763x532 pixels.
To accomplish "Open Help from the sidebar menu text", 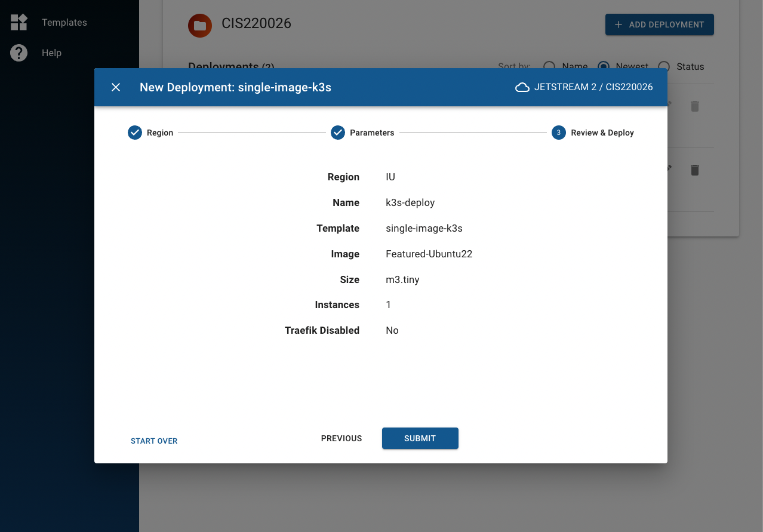I will click(52, 53).
